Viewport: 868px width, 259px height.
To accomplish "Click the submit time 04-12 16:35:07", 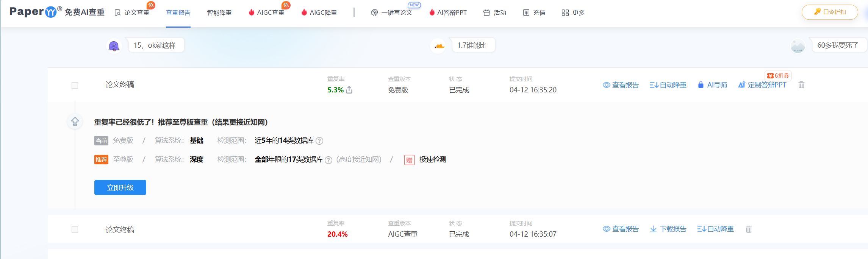I will 533,234.
